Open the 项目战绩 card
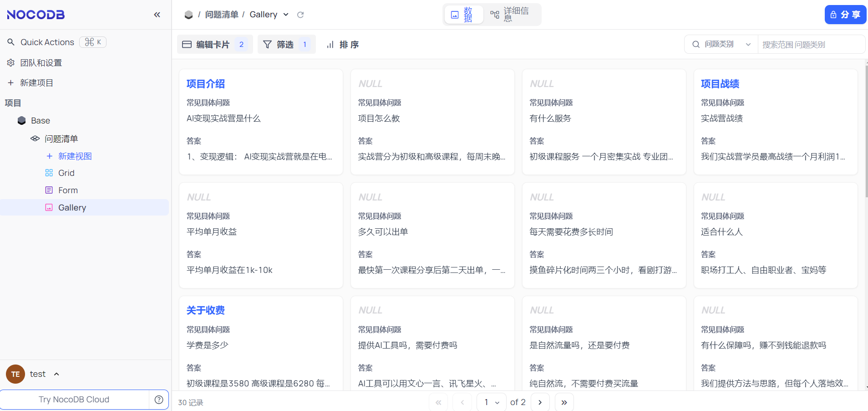 [776, 122]
